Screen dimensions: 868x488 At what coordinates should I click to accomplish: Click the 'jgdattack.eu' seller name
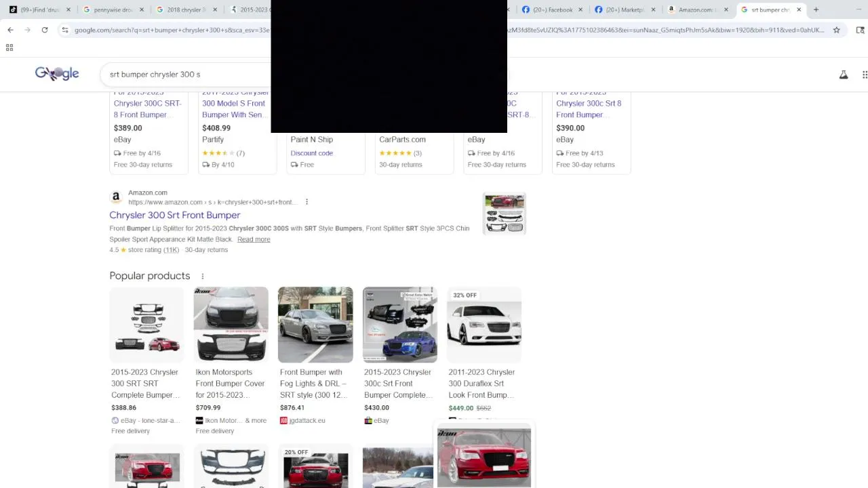[307, 421]
